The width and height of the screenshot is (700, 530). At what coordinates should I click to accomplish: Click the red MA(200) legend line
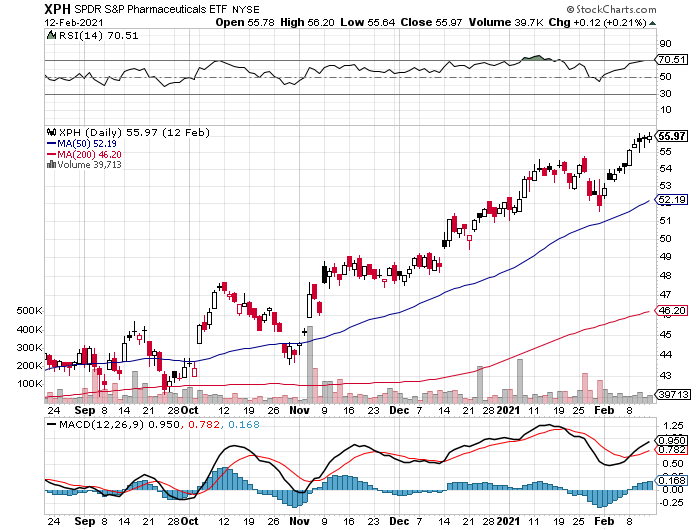51,154
